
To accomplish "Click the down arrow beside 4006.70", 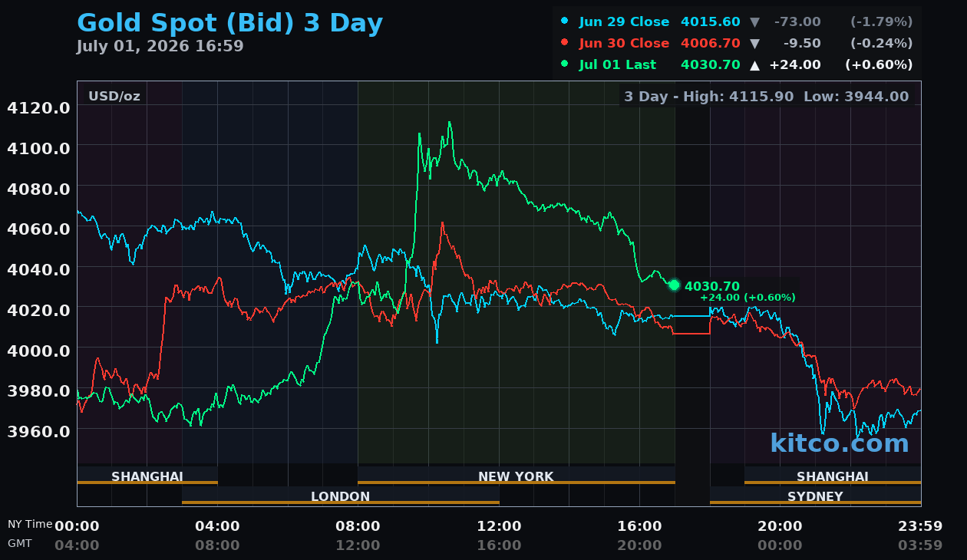I will tap(754, 44).
